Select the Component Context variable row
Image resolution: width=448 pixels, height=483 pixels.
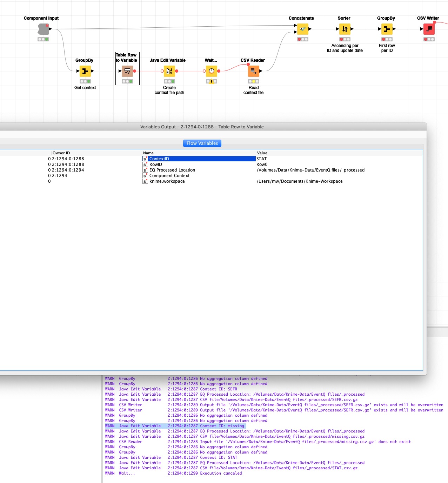tap(169, 176)
